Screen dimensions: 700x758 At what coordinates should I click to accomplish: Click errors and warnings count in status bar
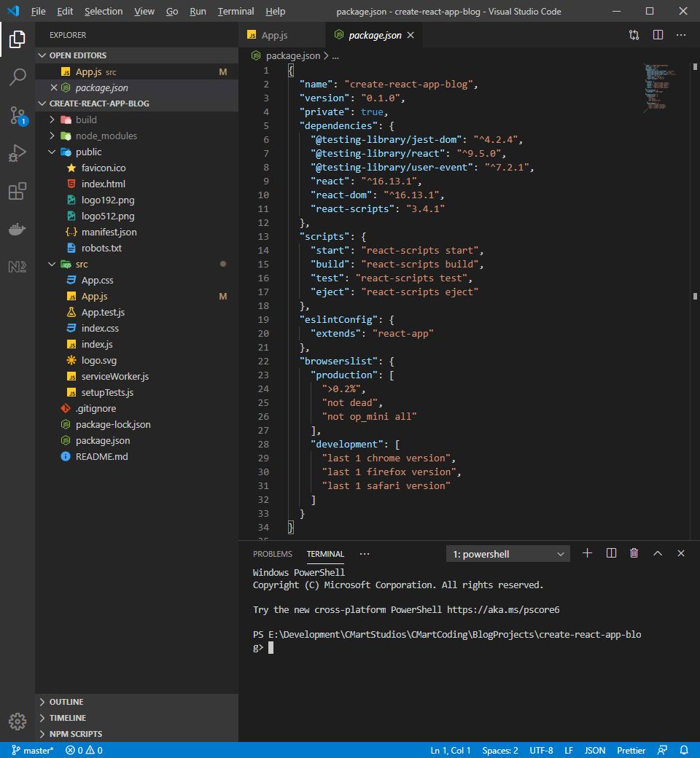(x=84, y=750)
